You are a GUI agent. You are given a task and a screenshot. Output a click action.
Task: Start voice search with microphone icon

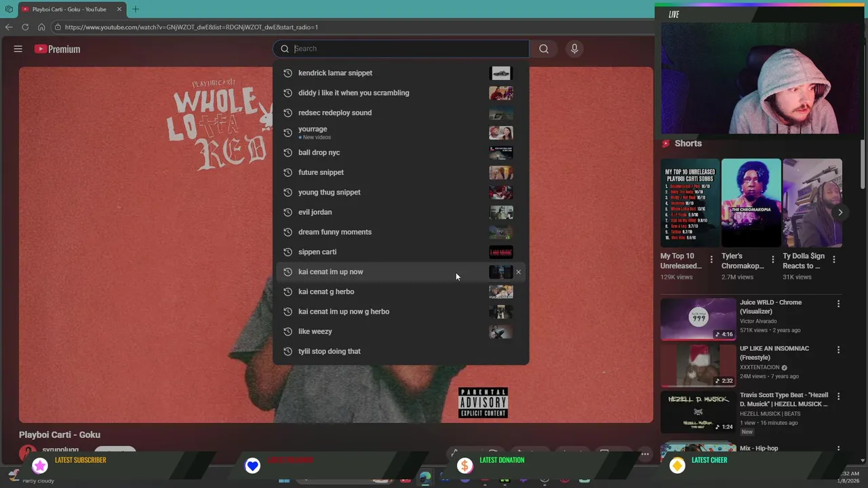point(574,49)
